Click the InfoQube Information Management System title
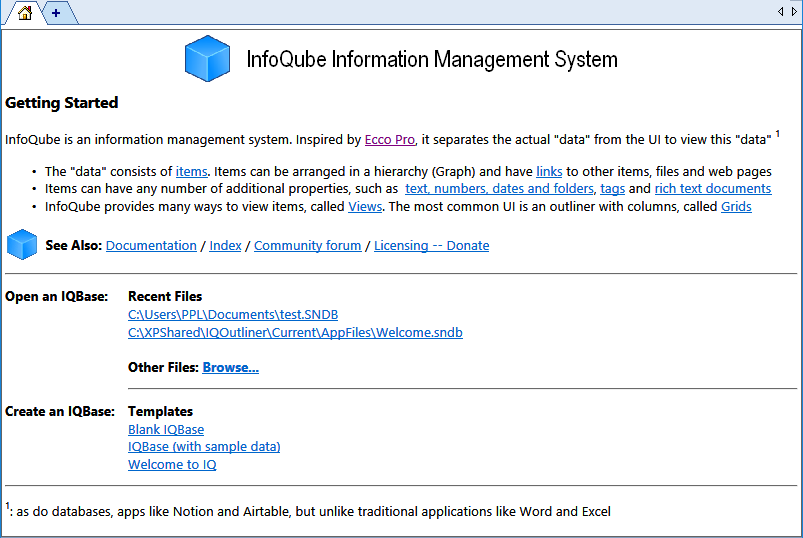 [432, 59]
